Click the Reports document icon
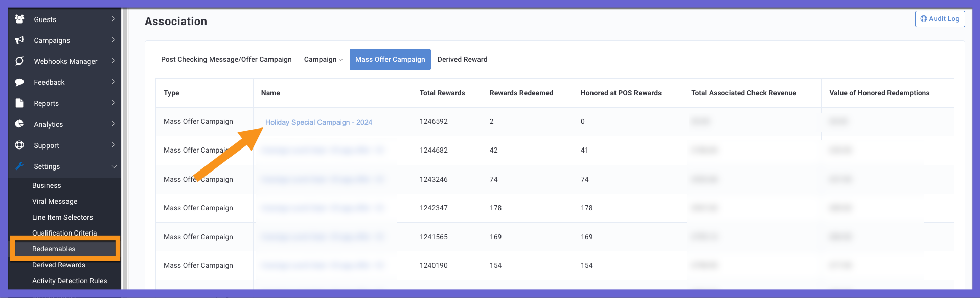Image resolution: width=980 pixels, height=298 pixels. point(19,103)
